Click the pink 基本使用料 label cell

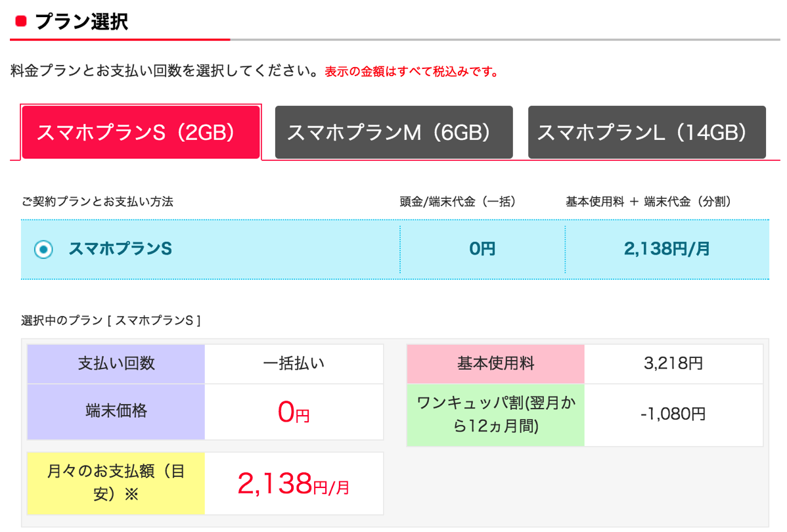pos(495,364)
